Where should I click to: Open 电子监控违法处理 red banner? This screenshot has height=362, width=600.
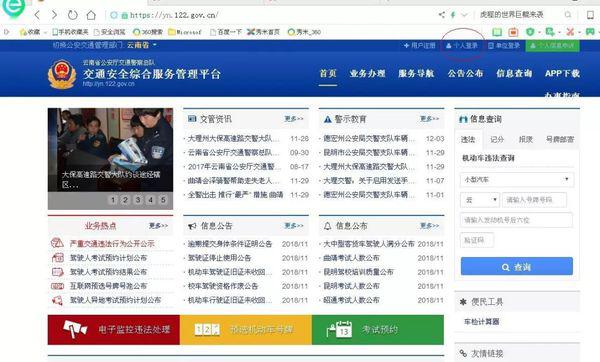click(114, 329)
